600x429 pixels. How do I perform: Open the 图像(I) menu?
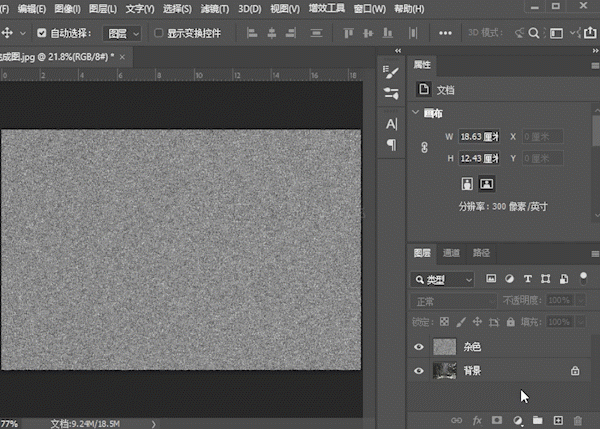tap(67, 9)
